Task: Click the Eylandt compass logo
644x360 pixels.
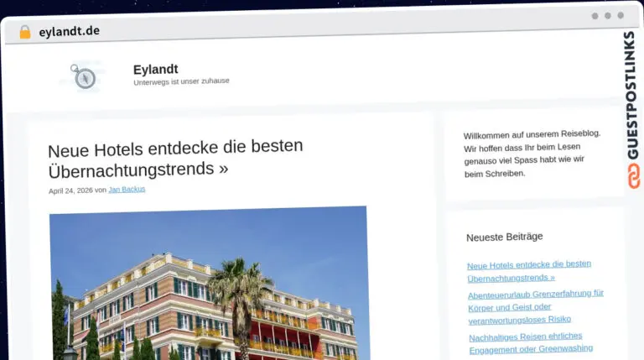Action: coord(83,76)
